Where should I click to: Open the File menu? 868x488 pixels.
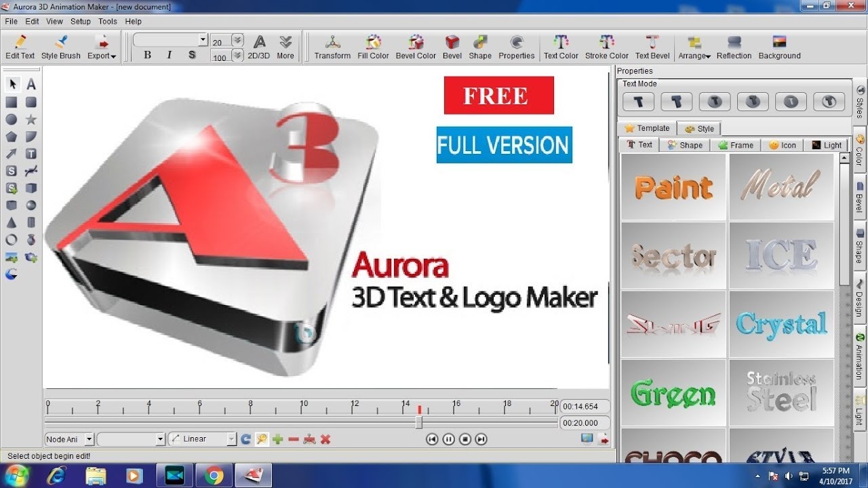coord(11,21)
